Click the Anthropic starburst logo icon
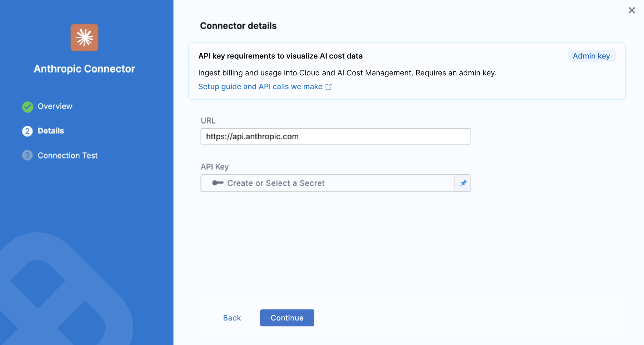The image size is (644, 345). point(84,38)
